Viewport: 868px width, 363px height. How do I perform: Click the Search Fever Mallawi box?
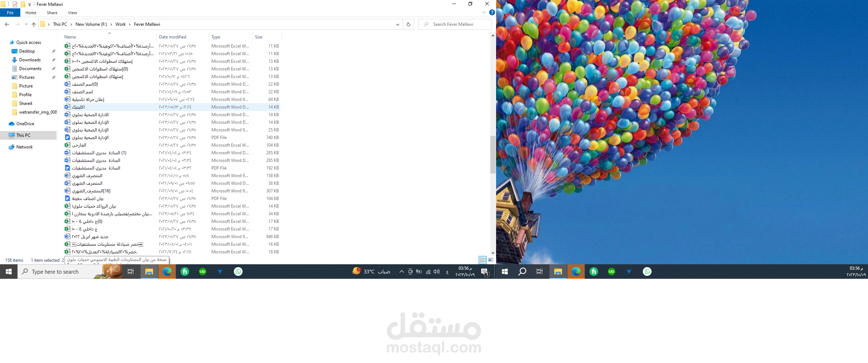tap(455, 24)
